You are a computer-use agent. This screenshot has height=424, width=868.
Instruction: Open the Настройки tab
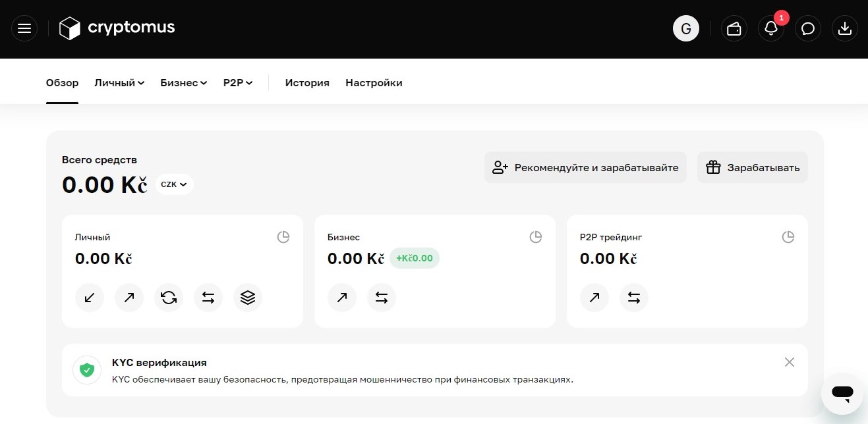(x=374, y=83)
